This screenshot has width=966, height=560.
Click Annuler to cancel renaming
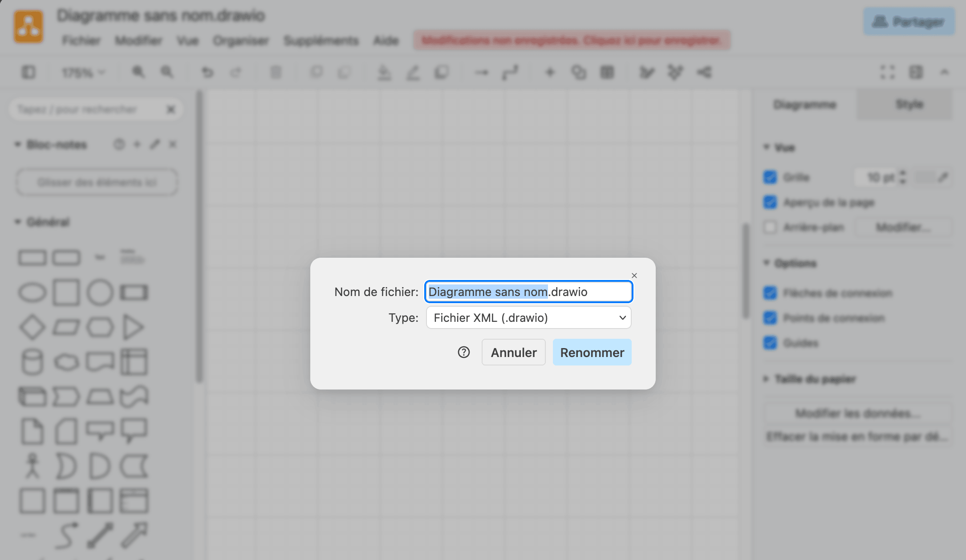pyautogui.click(x=513, y=352)
